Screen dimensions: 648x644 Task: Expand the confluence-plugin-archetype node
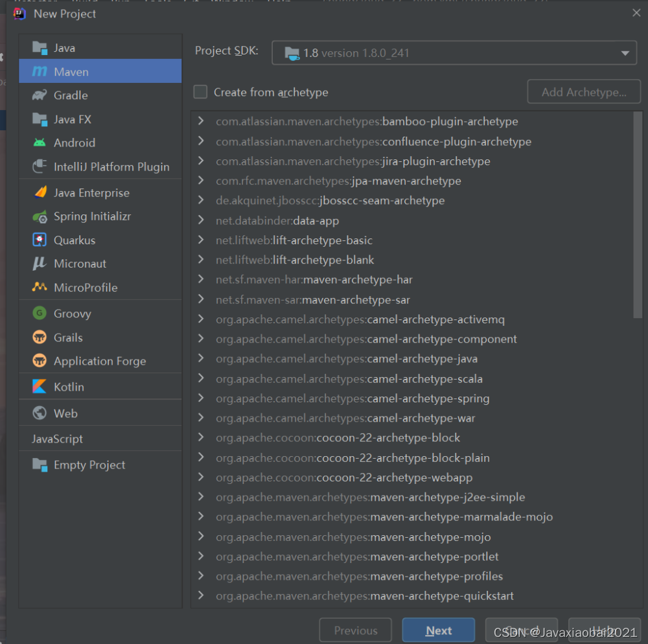pyautogui.click(x=201, y=141)
